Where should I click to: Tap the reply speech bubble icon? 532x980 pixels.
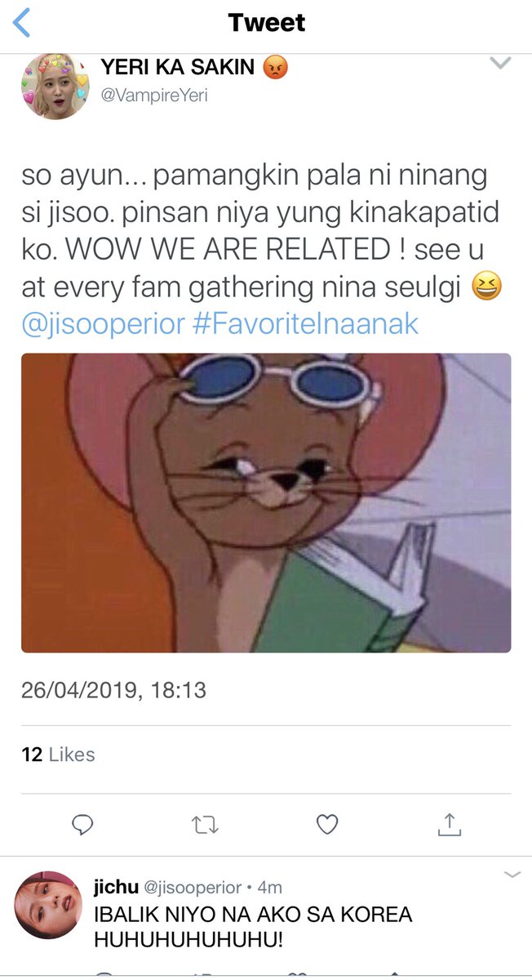coord(82,825)
